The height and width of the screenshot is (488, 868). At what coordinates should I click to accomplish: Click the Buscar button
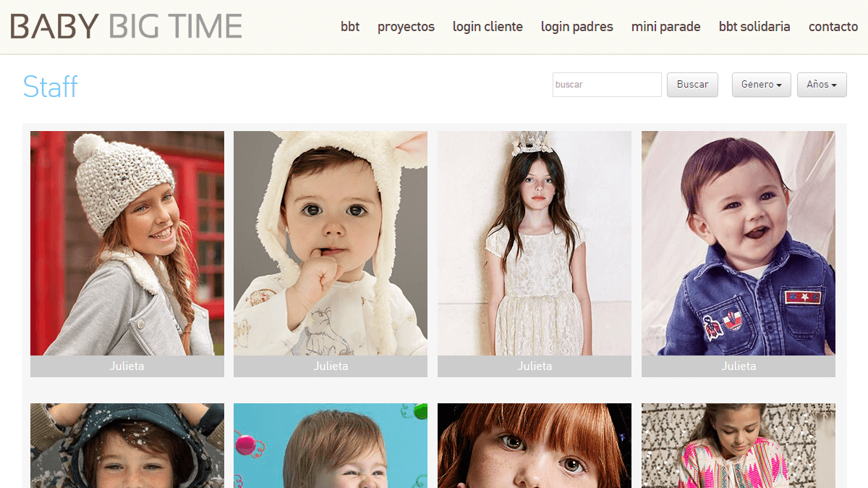point(693,85)
